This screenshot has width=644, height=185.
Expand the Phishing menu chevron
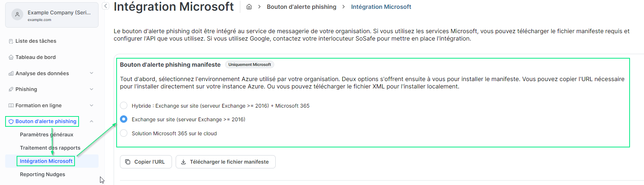tap(92, 89)
